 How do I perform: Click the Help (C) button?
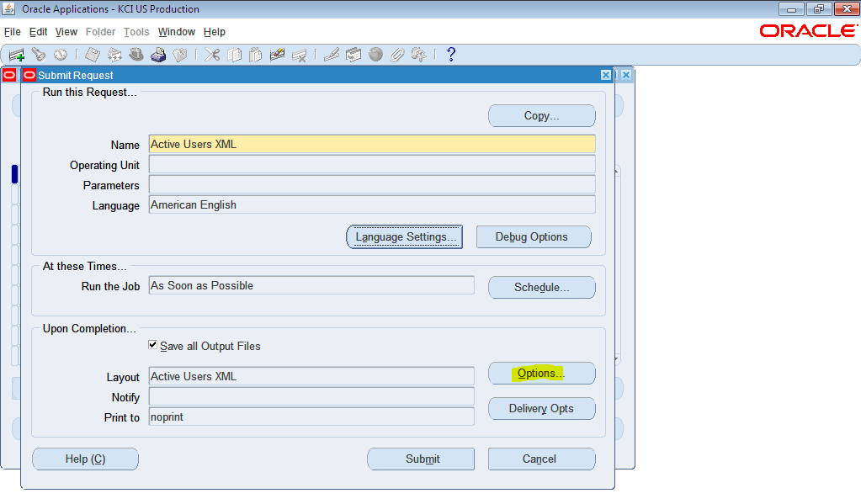(85, 459)
